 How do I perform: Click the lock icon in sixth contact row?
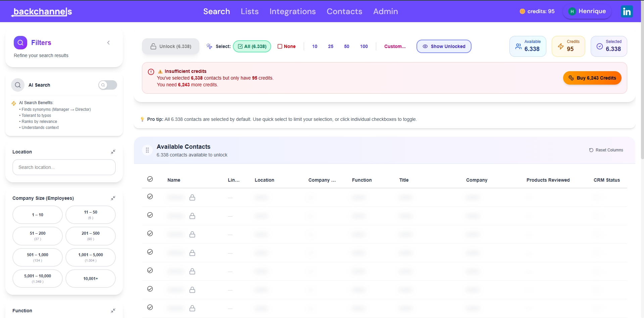pos(192,290)
